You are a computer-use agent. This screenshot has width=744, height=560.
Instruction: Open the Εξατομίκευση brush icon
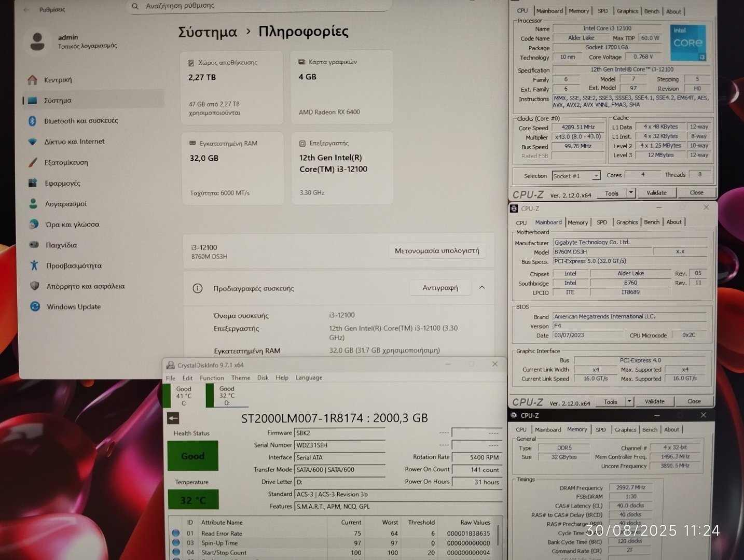tap(33, 162)
